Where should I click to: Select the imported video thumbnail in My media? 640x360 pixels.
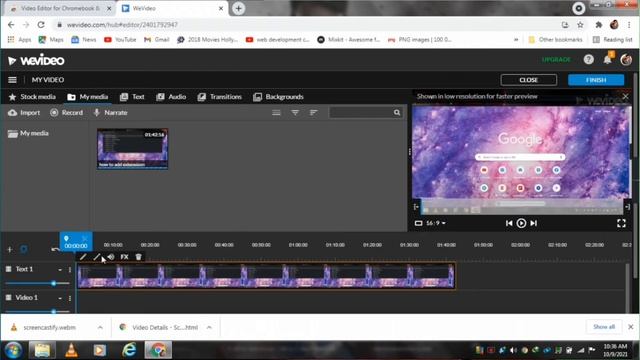pyautogui.click(x=132, y=149)
